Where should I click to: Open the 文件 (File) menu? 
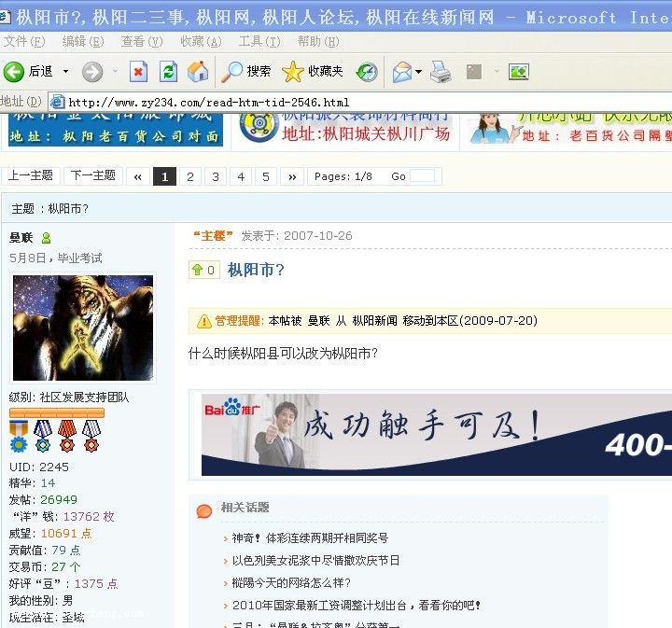[x=23, y=41]
